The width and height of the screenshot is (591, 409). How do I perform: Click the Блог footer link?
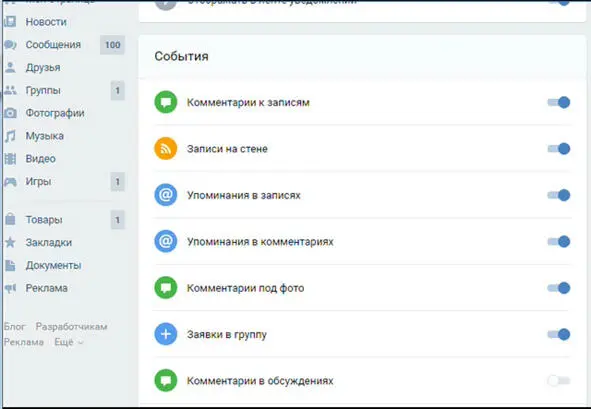pos(14,326)
